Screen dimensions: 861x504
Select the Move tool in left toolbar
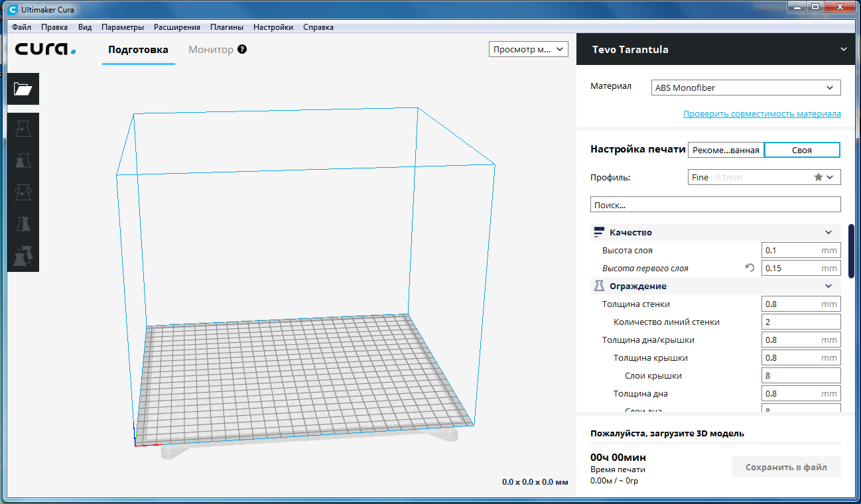(x=23, y=129)
